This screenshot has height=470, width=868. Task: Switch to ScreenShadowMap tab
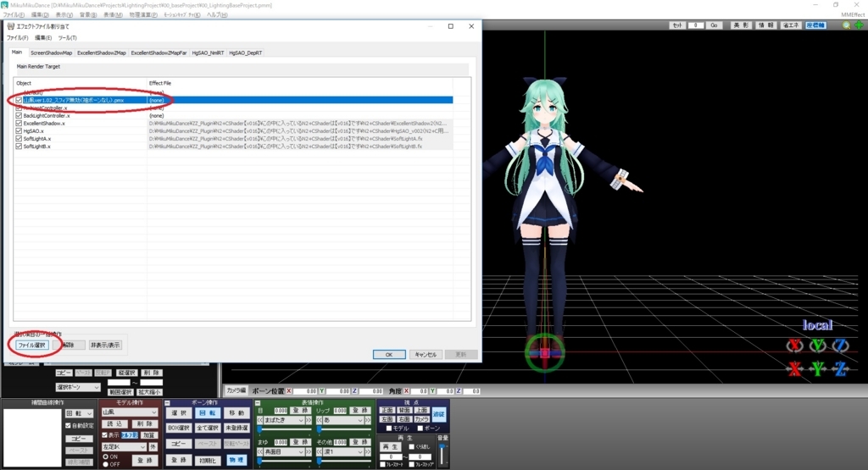point(51,53)
